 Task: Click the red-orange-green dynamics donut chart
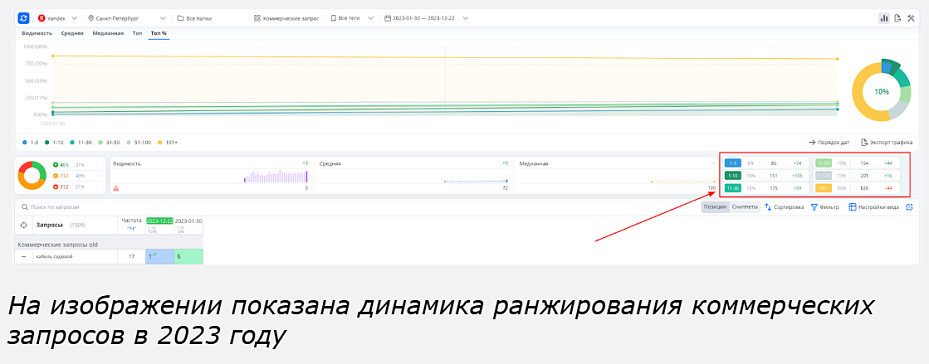pyautogui.click(x=32, y=176)
